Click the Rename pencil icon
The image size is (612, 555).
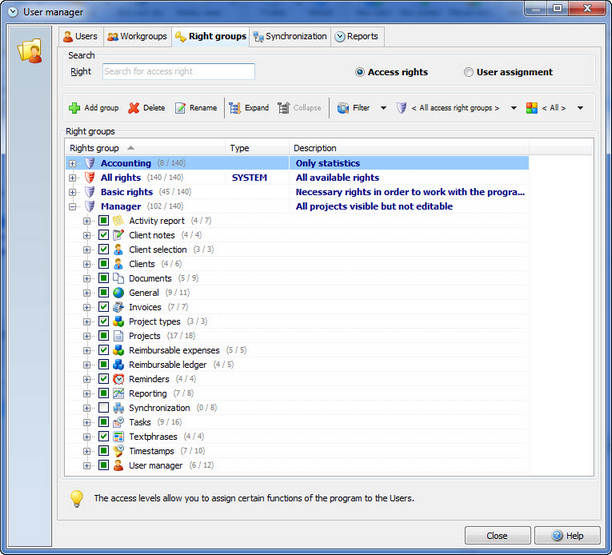tap(180, 108)
